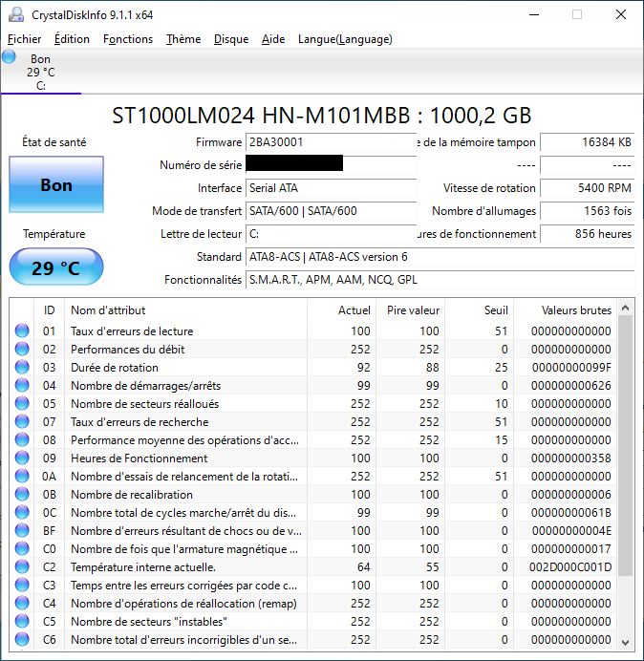Click status orb for attribute 03 Durée de rotation
Screen dimensions: 644x661
point(22,367)
